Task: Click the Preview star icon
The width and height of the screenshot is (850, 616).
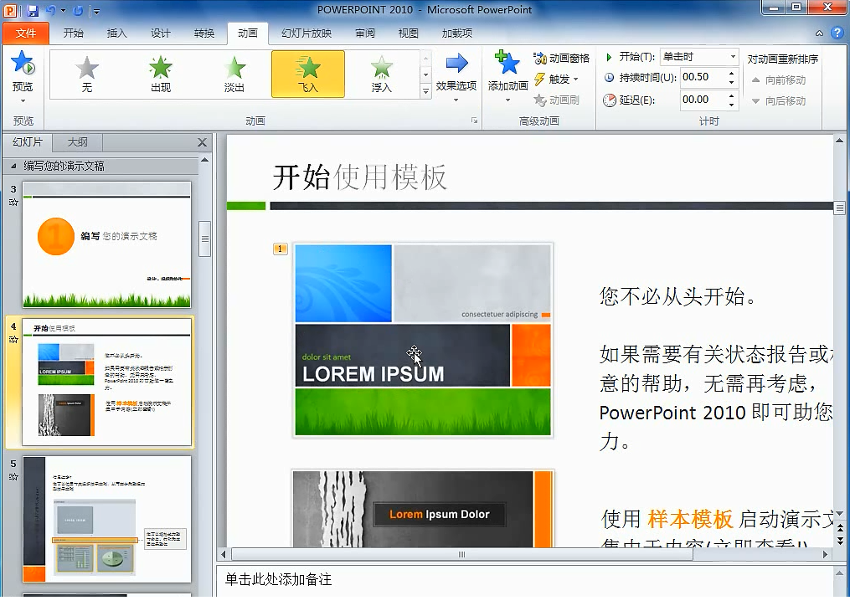Action: click(x=23, y=62)
